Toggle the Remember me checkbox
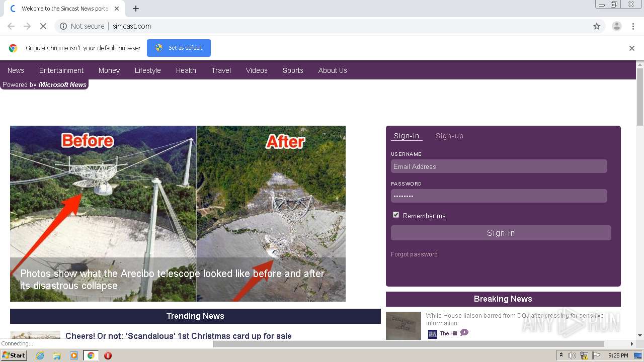Viewport: 644px width, 362px height. [x=396, y=215]
